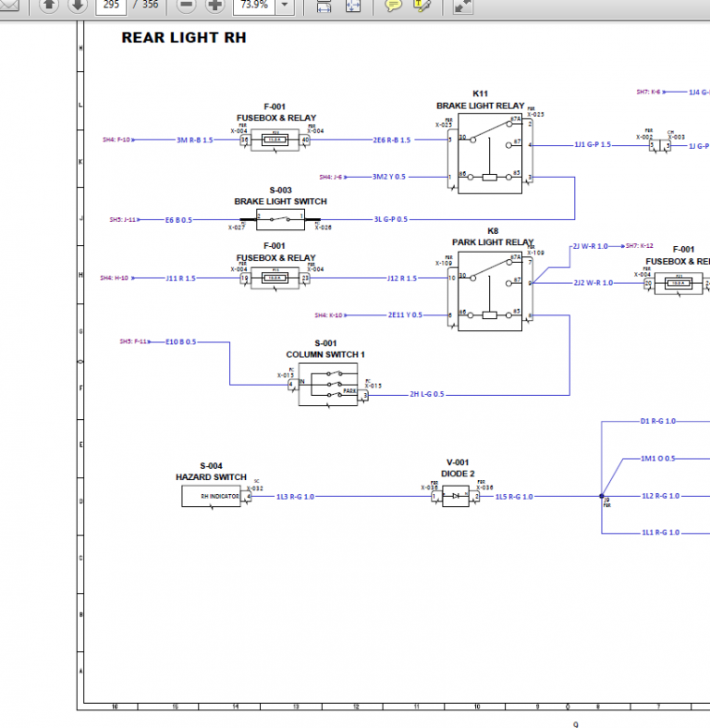Click the S-001 COLUMN SWITCH 1 label
The height and width of the screenshot is (728, 710).
point(325,349)
